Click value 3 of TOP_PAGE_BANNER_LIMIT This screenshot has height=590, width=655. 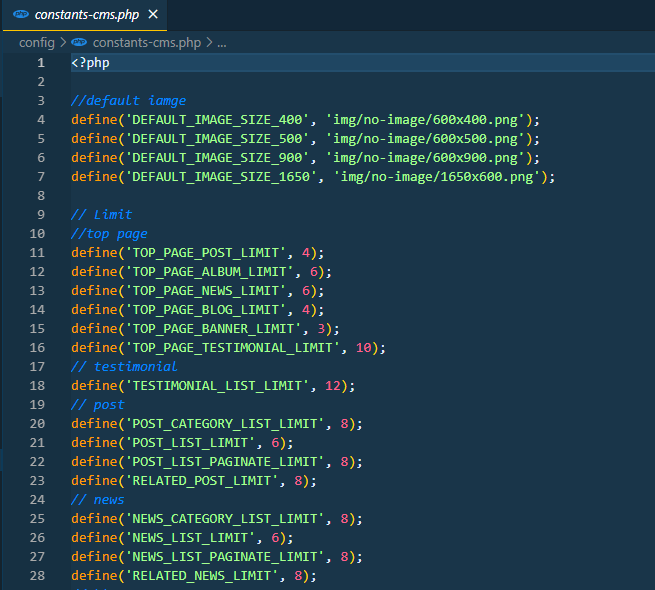pyautogui.click(x=321, y=329)
